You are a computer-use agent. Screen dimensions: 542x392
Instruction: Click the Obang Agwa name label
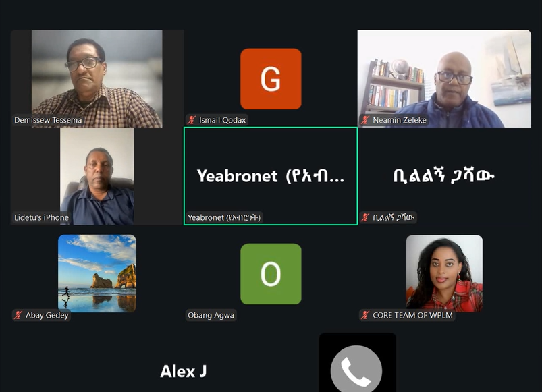click(211, 315)
